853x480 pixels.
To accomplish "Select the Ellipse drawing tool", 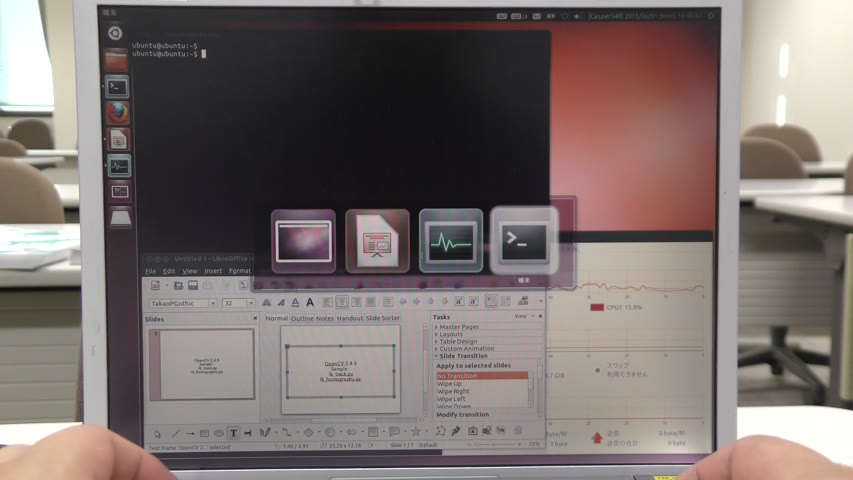I will (219, 434).
